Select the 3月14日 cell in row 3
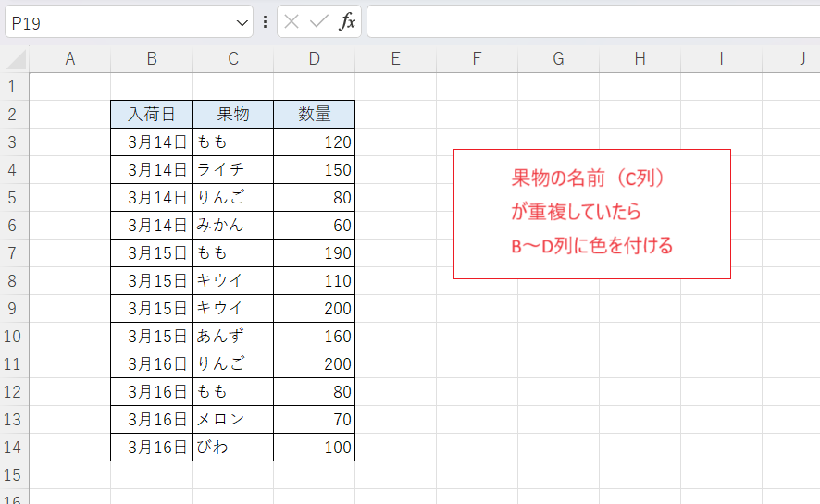The height and width of the screenshot is (504, 820). [152, 142]
